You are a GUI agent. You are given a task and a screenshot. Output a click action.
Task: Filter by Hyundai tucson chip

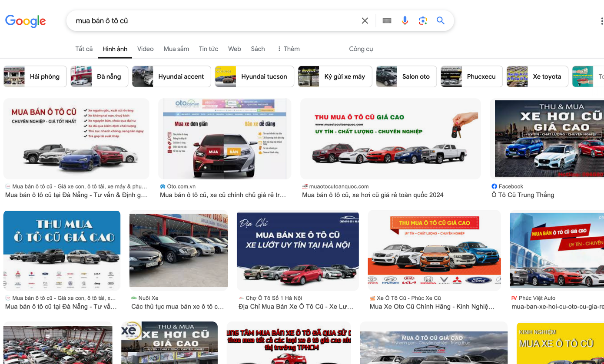point(254,76)
